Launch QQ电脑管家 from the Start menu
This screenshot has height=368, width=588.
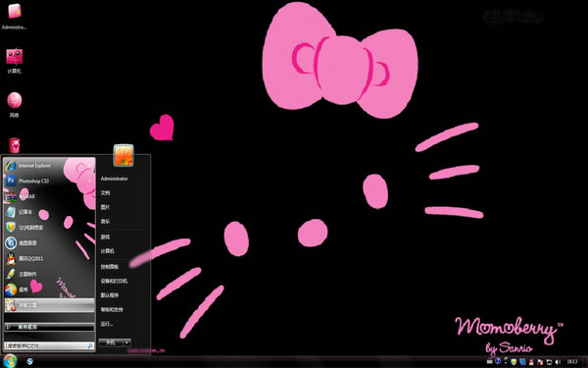pos(49,228)
